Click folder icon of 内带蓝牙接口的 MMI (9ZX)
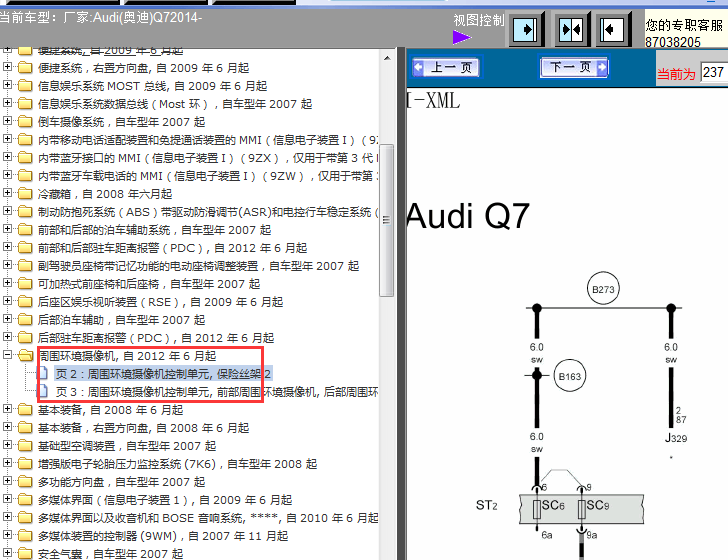The image size is (728, 560). [x=25, y=158]
